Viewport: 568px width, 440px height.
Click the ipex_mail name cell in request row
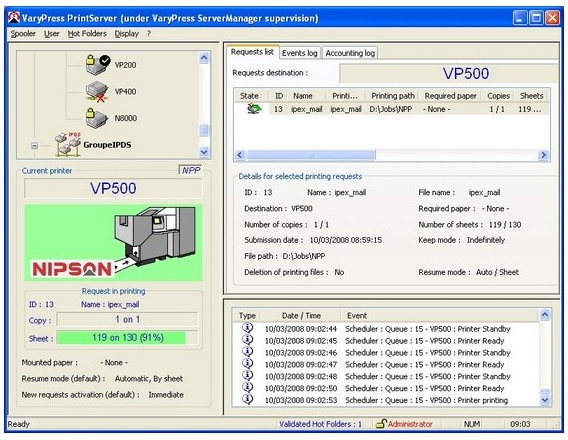pos(307,109)
